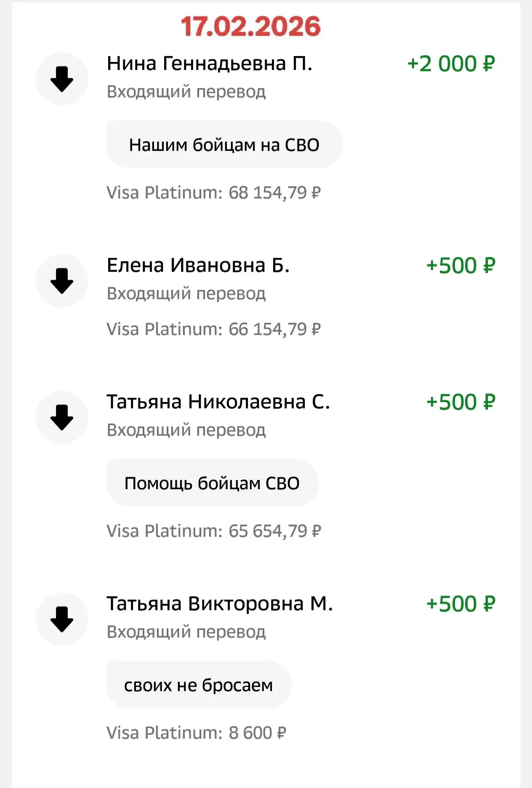Click the date heading 17.02.2026

(x=250, y=27)
